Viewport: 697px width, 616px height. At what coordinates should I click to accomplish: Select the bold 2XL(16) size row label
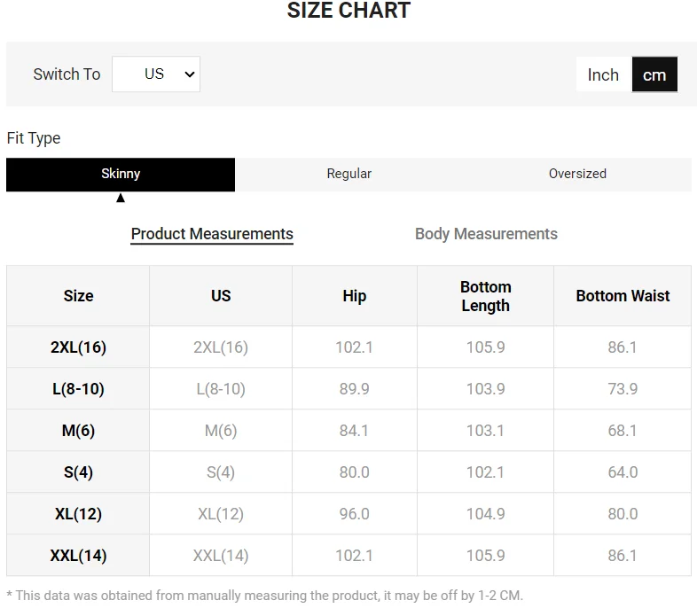pyautogui.click(x=78, y=347)
